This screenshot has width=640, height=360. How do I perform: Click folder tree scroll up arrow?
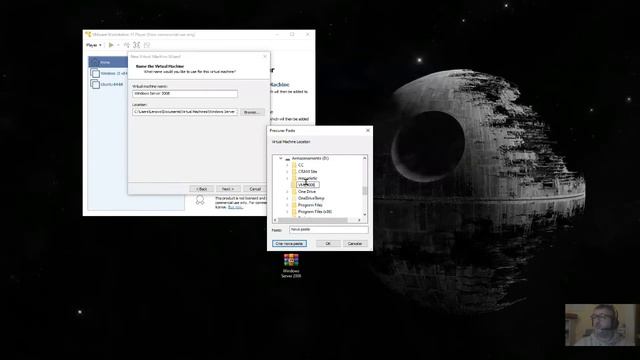364,158
